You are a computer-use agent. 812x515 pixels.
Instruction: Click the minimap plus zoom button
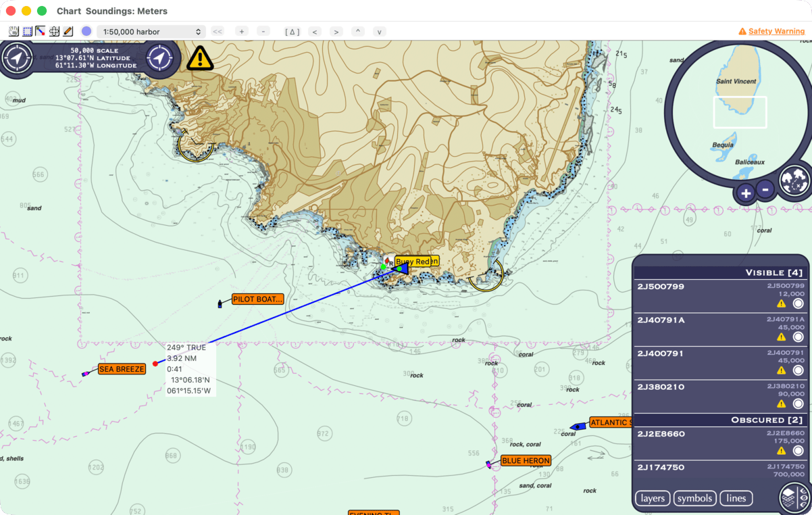pos(746,193)
